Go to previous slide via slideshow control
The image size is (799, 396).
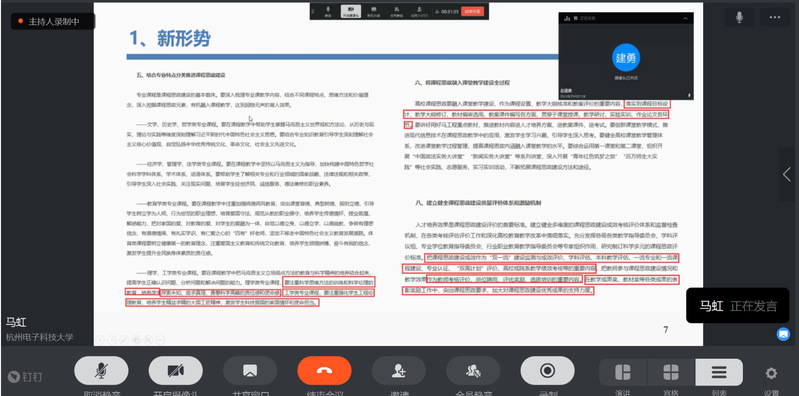click(100, 339)
